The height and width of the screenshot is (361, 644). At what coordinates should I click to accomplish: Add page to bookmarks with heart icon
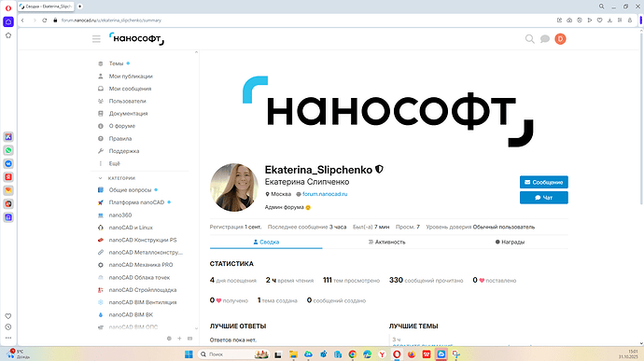tap(599, 21)
